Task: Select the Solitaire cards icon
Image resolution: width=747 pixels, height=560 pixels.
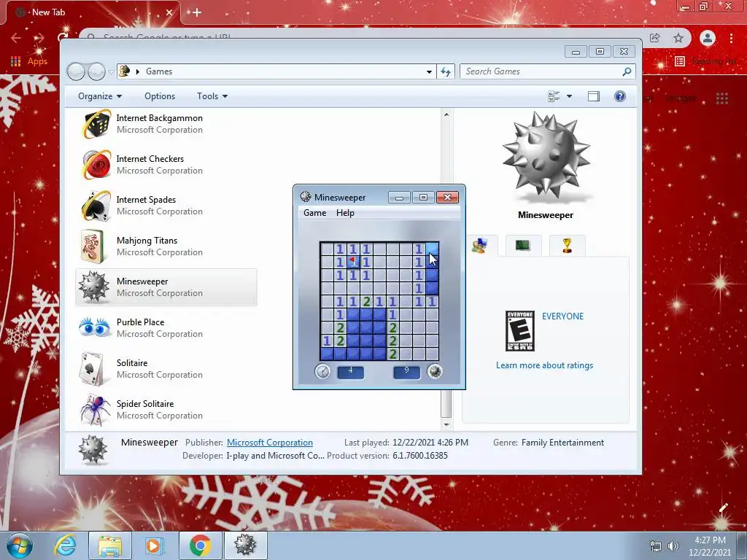Action: pos(91,368)
